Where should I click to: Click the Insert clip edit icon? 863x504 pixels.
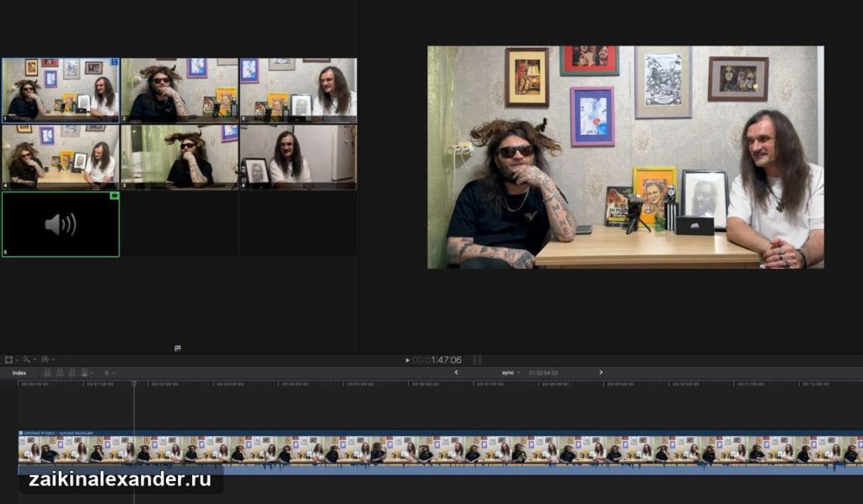click(x=60, y=373)
